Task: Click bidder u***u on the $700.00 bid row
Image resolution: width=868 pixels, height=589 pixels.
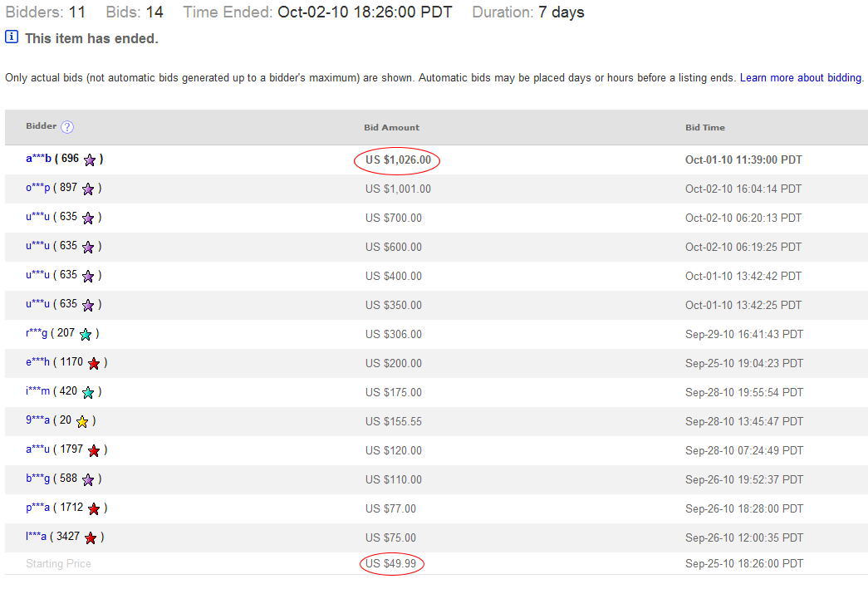Action: click(38, 217)
